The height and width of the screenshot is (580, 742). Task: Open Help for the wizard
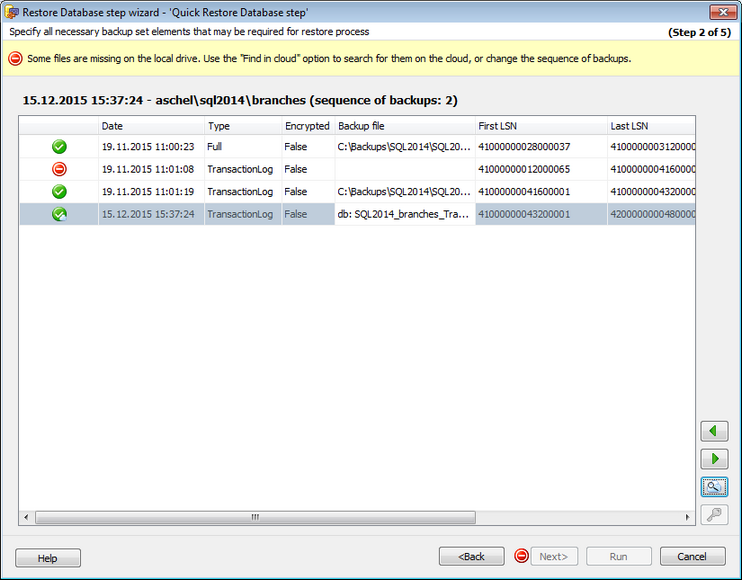tap(48, 558)
